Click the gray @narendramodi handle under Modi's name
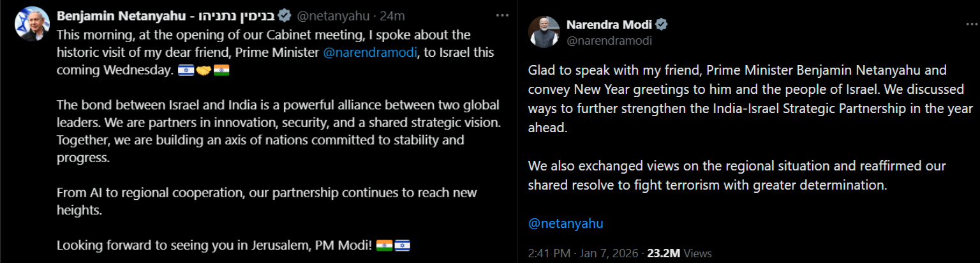This screenshot has width=980, height=263. (x=609, y=41)
